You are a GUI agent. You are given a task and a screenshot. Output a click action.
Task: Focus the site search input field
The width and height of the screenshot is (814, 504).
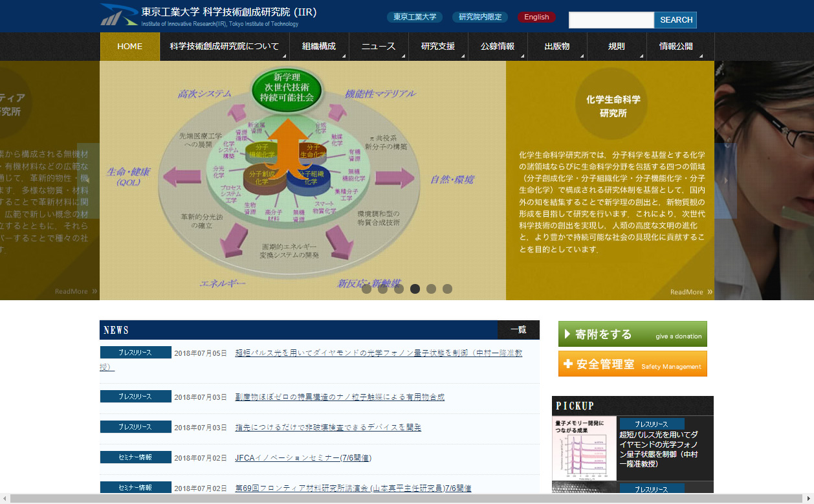click(611, 20)
